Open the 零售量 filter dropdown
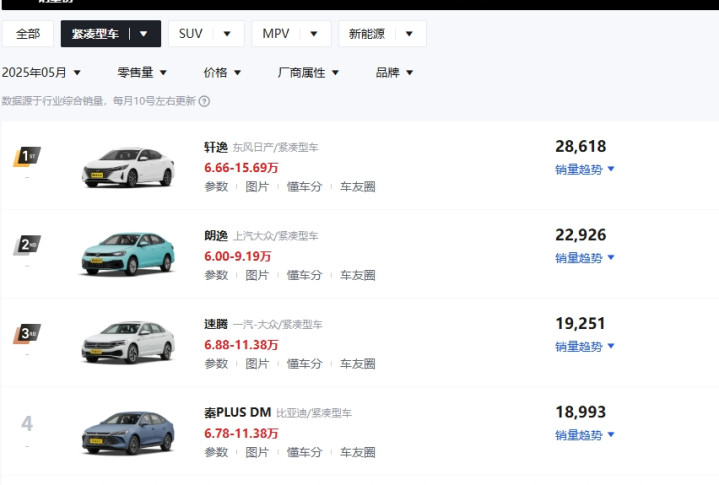The width and height of the screenshot is (719, 485). [142, 72]
